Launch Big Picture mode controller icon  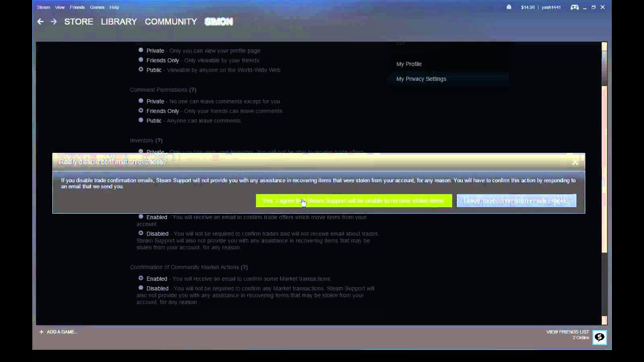(x=575, y=7)
